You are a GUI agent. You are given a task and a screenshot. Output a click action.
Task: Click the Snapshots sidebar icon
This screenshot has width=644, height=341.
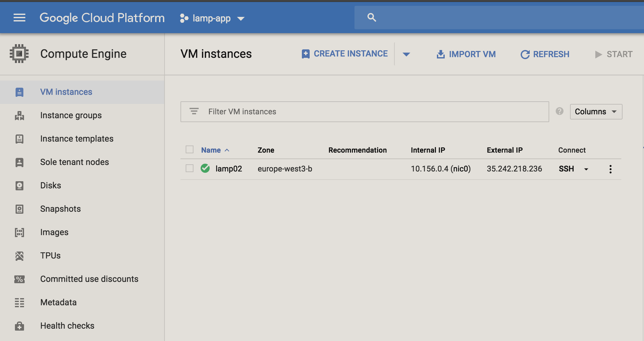coord(19,209)
